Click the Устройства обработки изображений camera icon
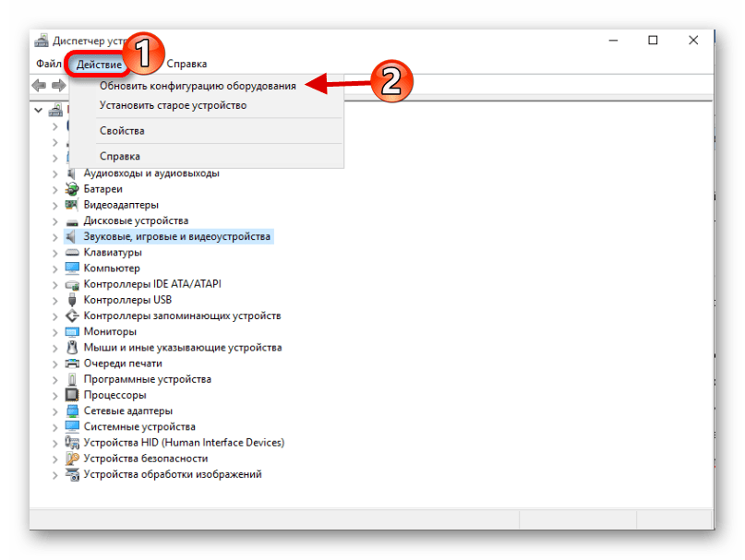The image size is (745, 560). [x=72, y=474]
